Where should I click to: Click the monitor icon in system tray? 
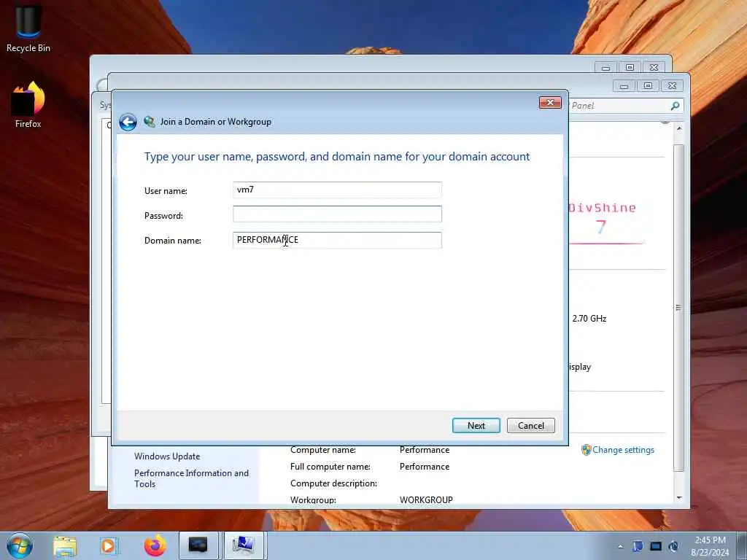[x=656, y=546]
